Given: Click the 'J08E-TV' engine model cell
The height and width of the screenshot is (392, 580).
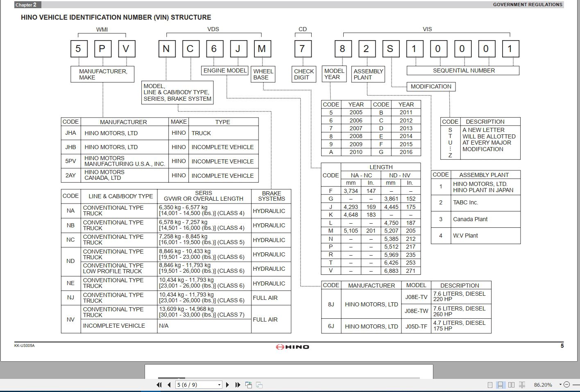Looking at the screenshot, I should coord(416,297).
